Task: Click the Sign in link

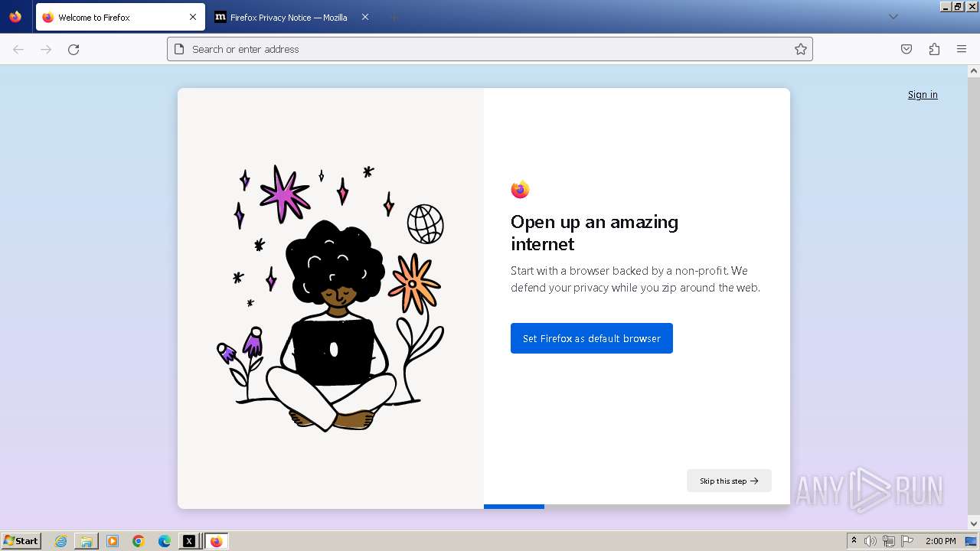Action: click(x=923, y=95)
